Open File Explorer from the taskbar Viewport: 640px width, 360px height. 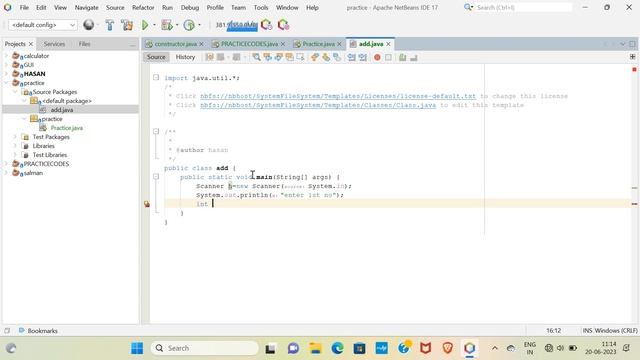[x=316, y=348]
